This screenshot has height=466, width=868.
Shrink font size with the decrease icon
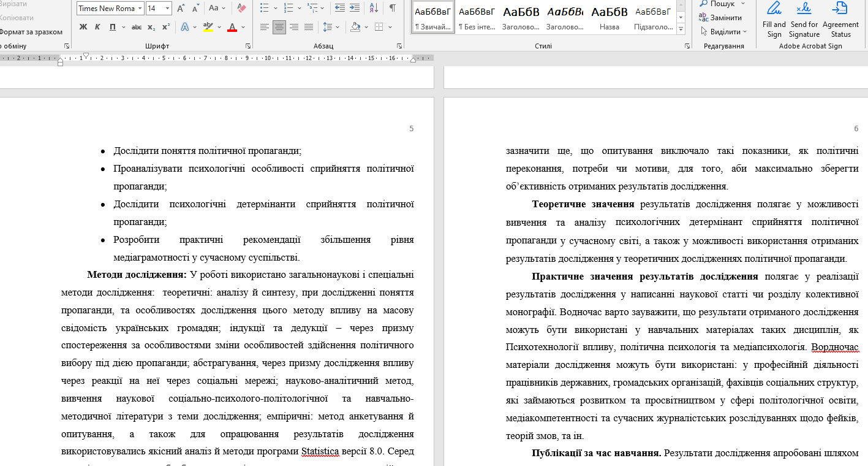click(x=195, y=9)
